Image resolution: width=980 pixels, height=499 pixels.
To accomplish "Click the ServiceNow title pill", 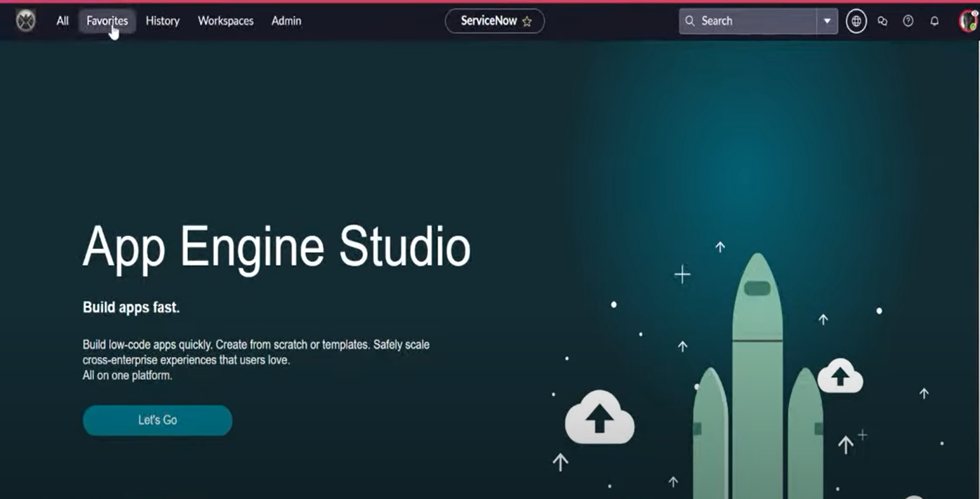I will click(x=495, y=21).
